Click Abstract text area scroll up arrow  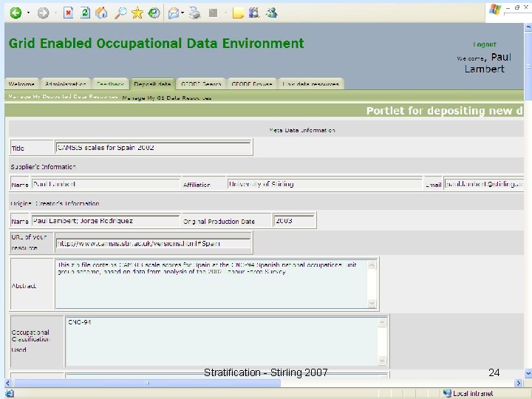pos(372,265)
